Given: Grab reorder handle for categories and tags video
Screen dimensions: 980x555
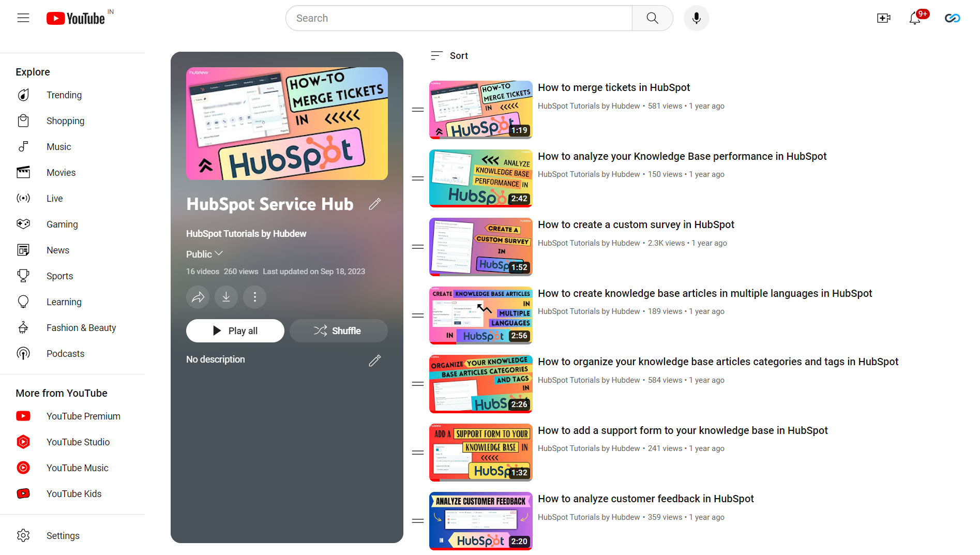Looking at the screenshot, I should pos(418,384).
